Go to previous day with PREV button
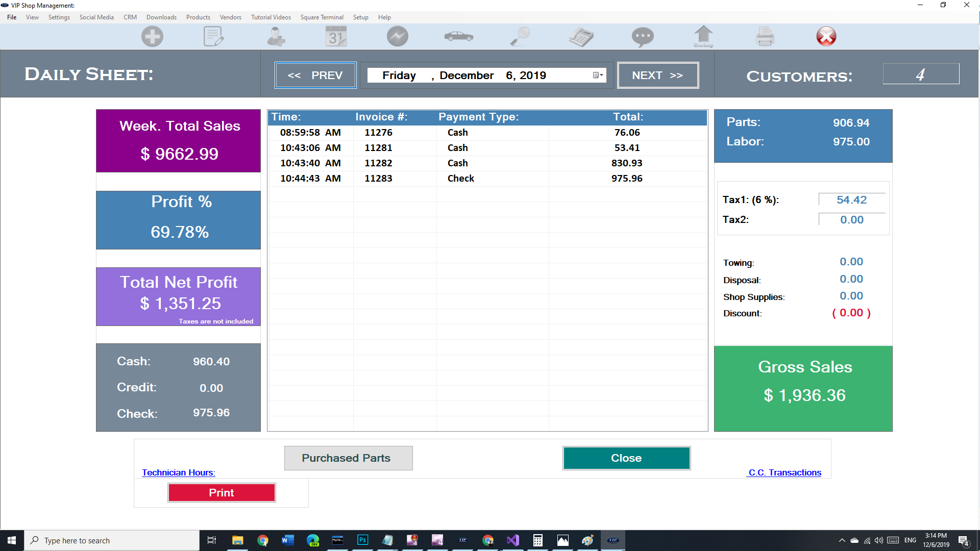This screenshot has width=980, height=551. tap(315, 76)
